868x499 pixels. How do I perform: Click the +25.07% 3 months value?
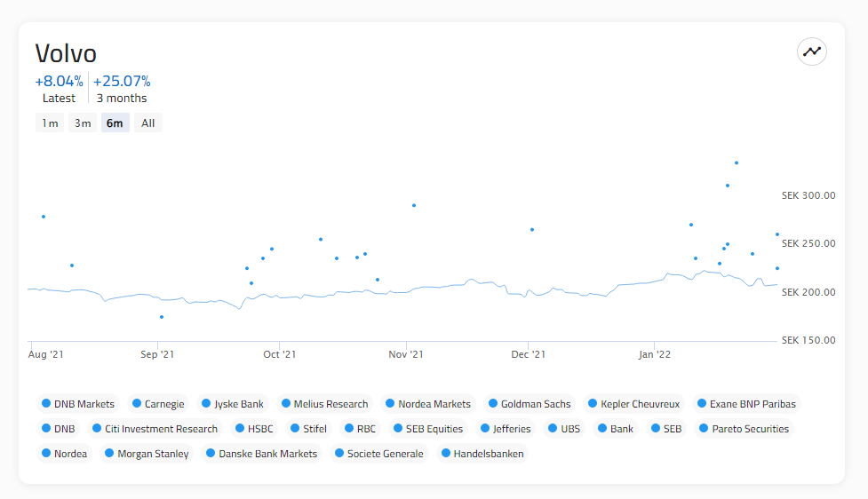point(122,82)
